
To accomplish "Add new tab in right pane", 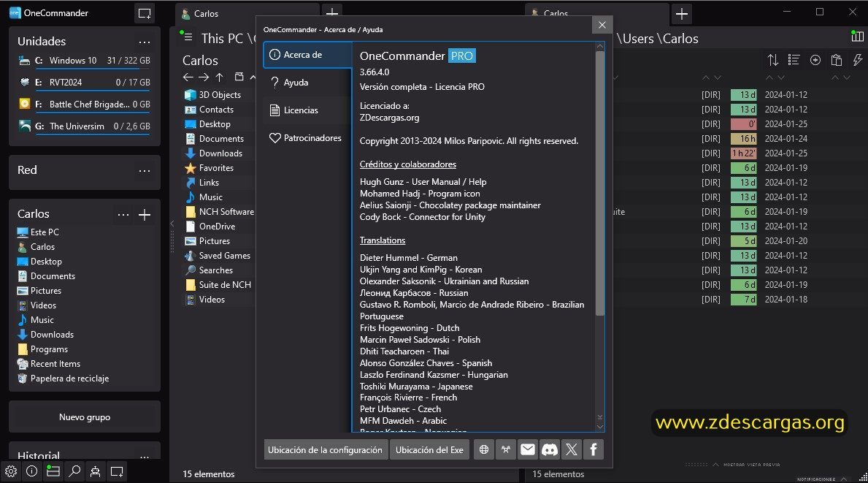I will point(681,14).
